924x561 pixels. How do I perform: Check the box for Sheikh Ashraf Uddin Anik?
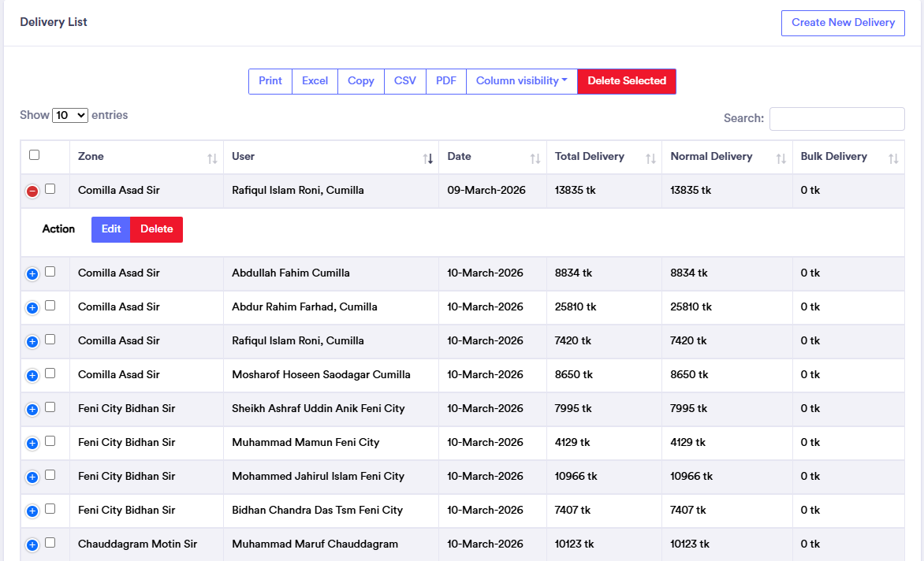point(50,407)
